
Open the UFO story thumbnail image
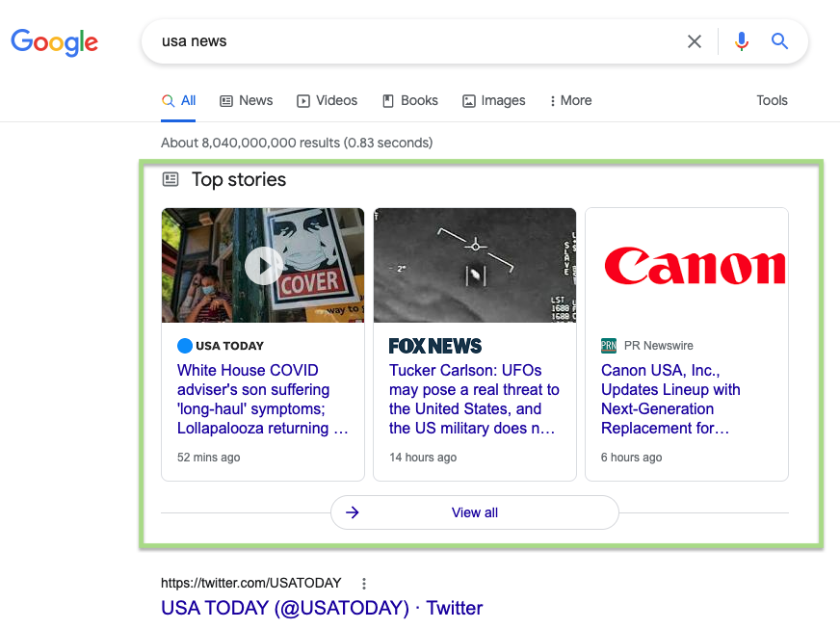click(x=475, y=265)
